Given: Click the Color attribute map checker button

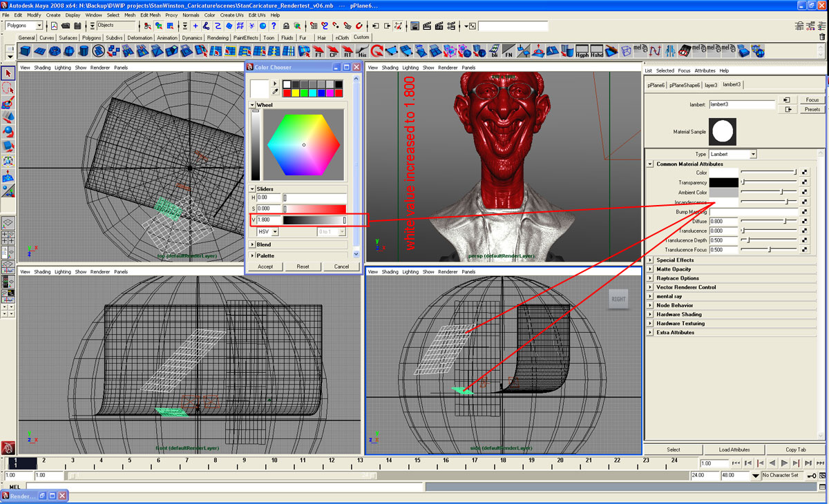Looking at the screenshot, I should 805,173.
